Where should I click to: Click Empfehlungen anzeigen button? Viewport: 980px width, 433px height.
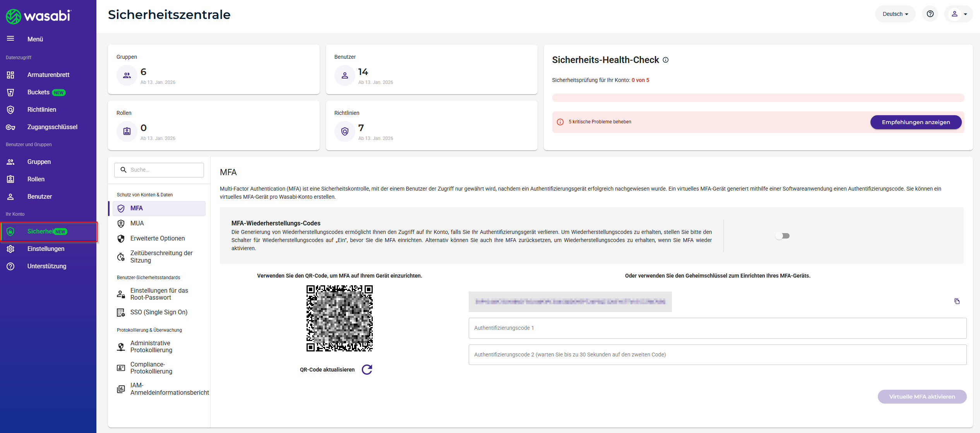click(915, 122)
